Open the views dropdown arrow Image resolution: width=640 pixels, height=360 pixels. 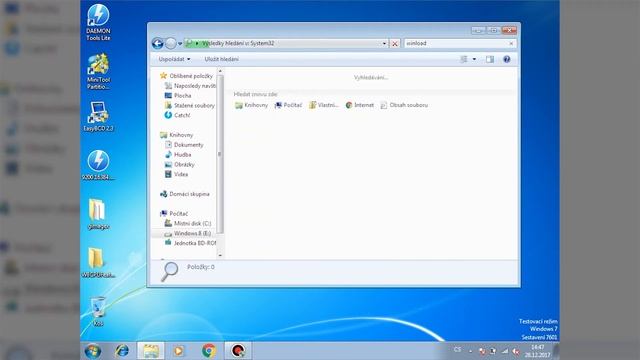pos(474,59)
